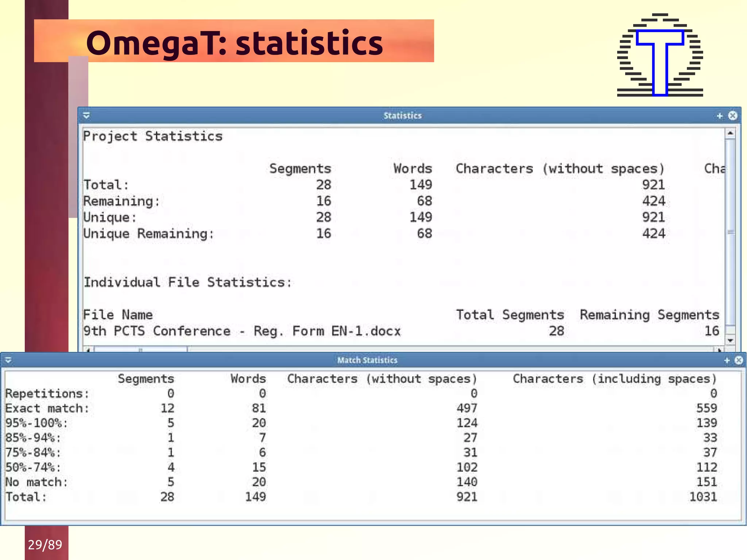Screen dimensions: 747x560
Task: Click Statistics panel horizontal scrollbar thumb
Action: [x=141, y=349]
